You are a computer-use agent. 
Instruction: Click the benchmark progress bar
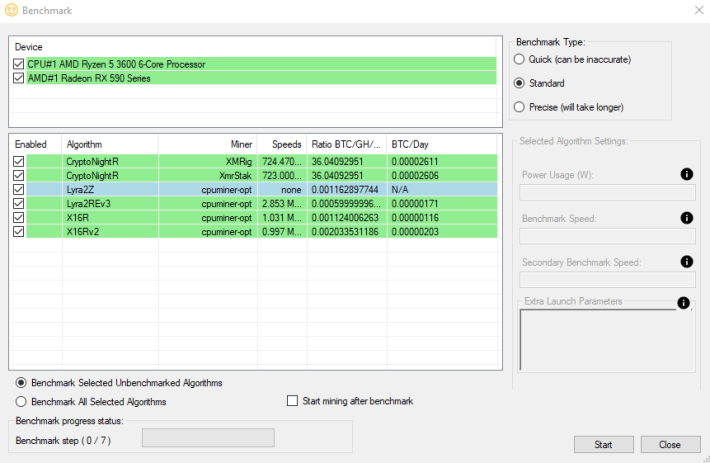[208, 438]
